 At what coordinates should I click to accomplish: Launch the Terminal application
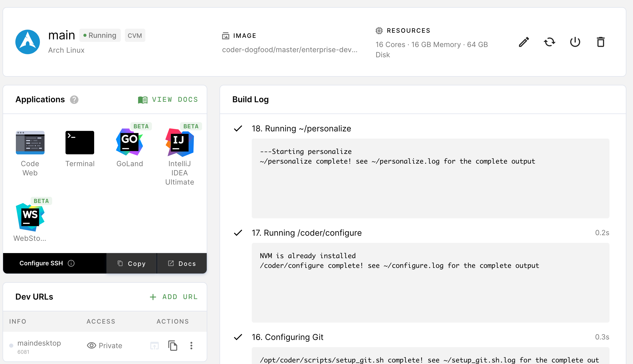pos(80,143)
